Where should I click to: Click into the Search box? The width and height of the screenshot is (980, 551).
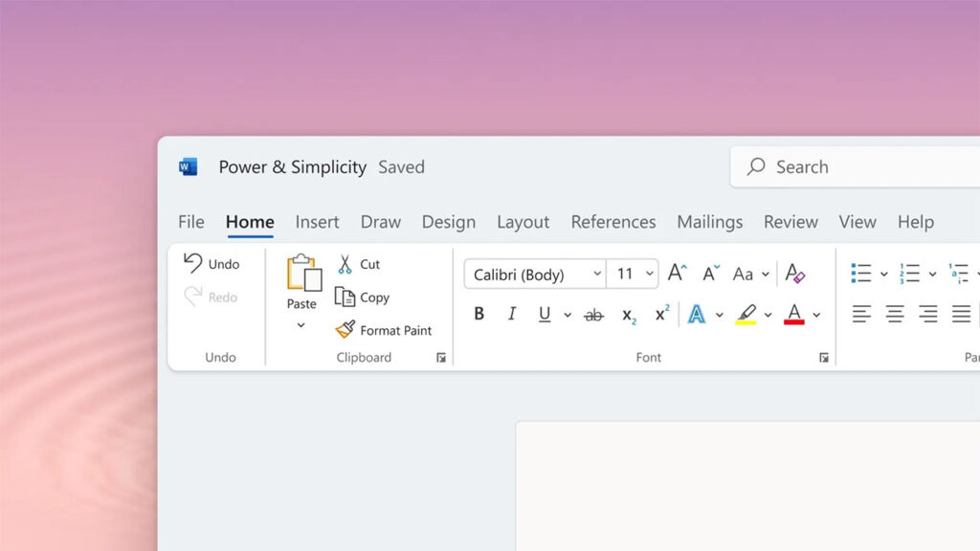tap(861, 166)
